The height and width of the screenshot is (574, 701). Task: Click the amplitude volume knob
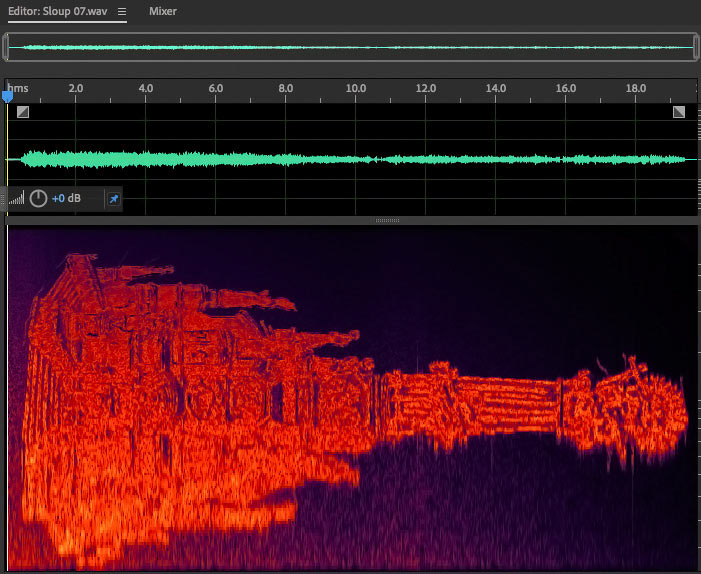(x=38, y=198)
